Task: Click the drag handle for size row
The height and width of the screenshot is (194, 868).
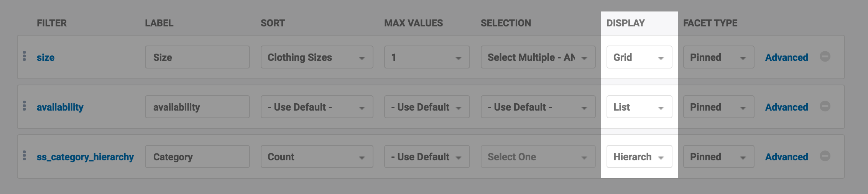Action: [25, 56]
